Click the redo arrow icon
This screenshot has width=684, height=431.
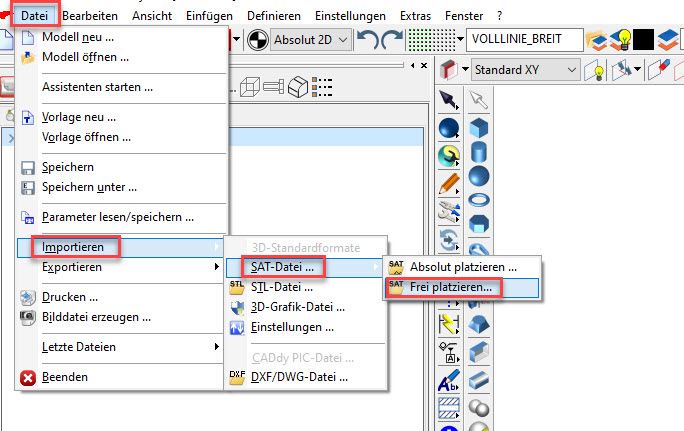[392, 40]
